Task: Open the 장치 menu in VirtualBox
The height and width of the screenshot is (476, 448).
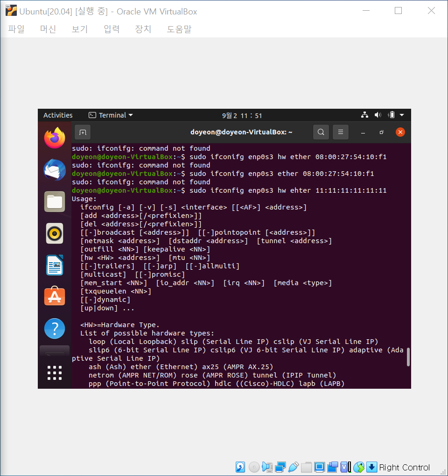Action: [143, 29]
